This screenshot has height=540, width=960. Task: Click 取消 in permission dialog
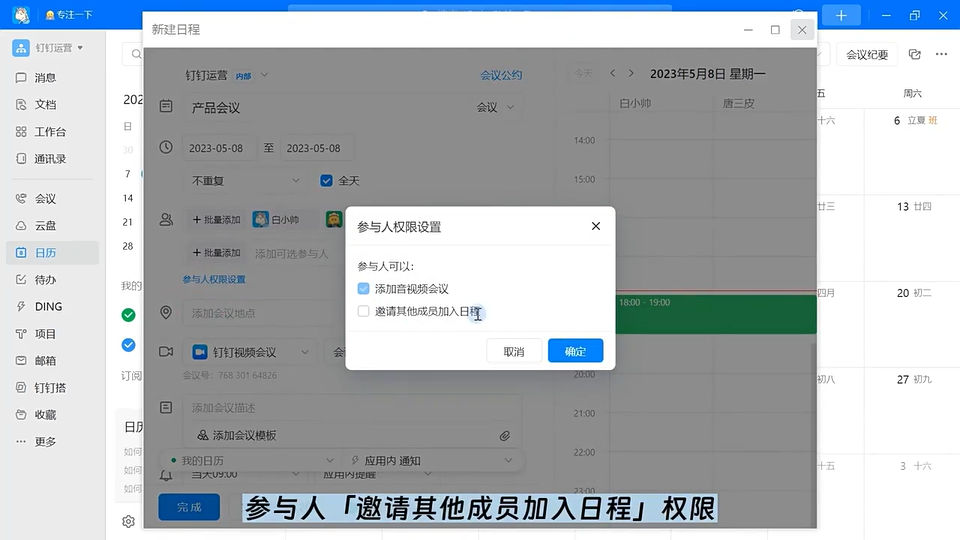point(514,351)
